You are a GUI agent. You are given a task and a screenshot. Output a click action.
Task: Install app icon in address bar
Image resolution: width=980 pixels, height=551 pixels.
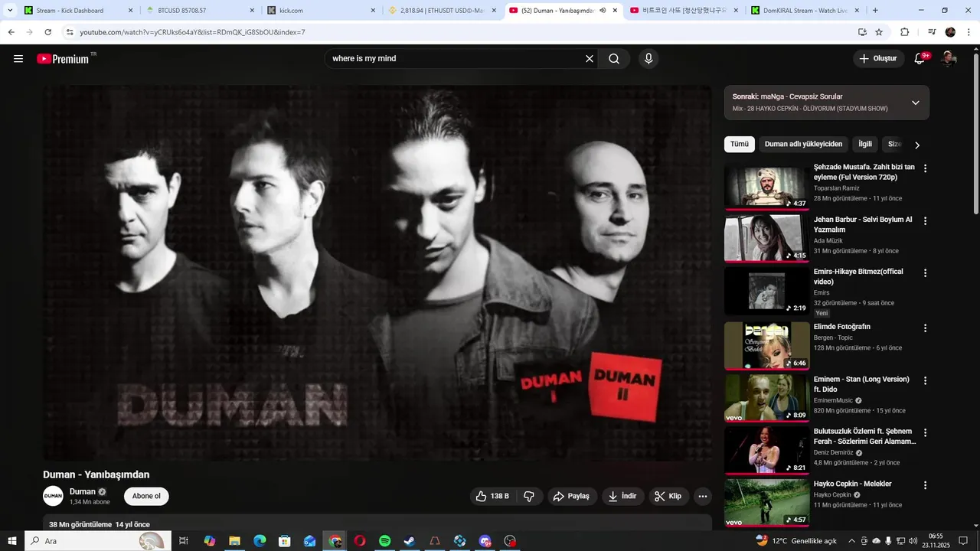pos(862,32)
